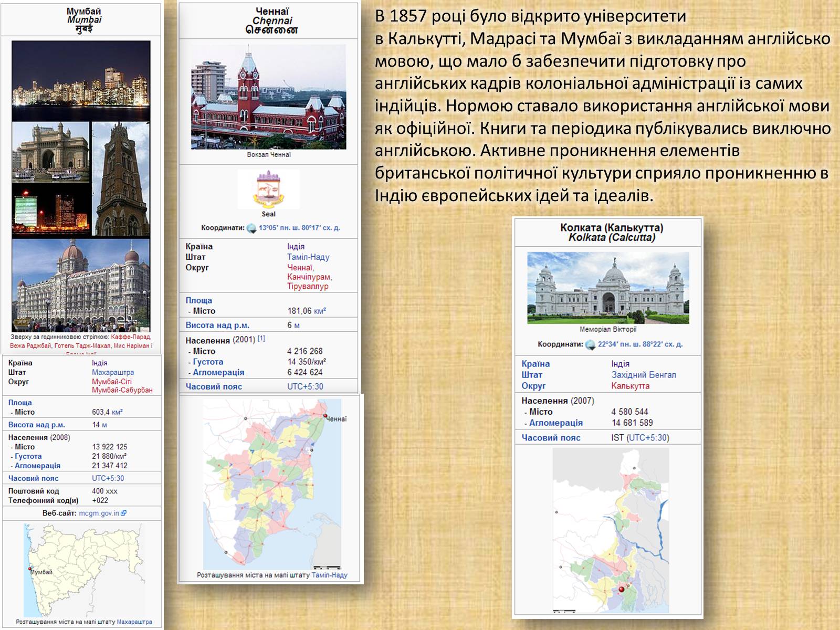
Task: Follow the Західний Бенгал state link
Action: coord(644,375)
